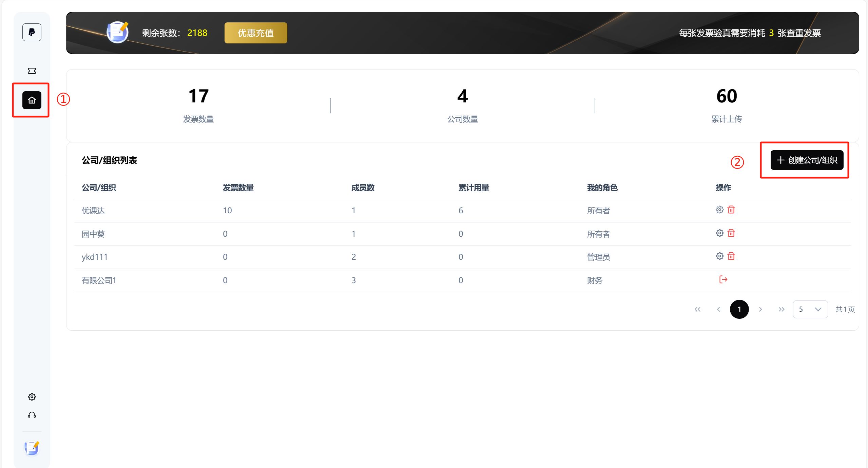Screen dimensions: 868x468
Task: Open settings gear for 优课达 row
Action: coord(719,210)
